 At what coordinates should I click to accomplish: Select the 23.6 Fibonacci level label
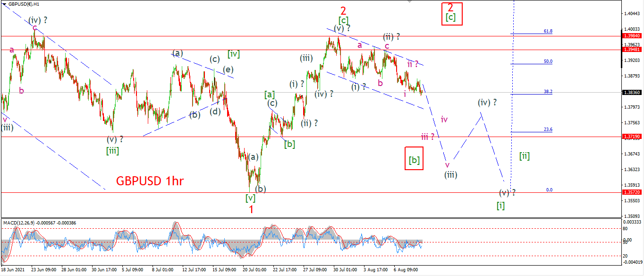click(x=548, y=129)
